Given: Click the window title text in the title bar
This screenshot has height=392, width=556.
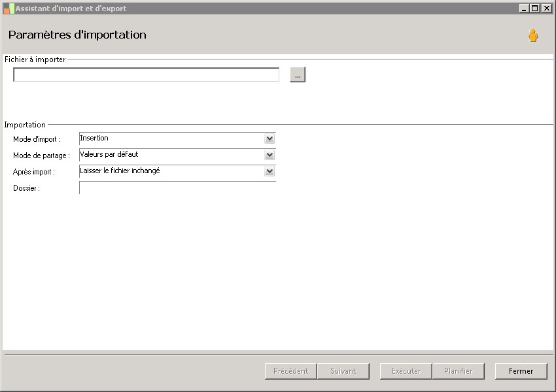Looking at the screenshot, I should (x=71, y=8).
